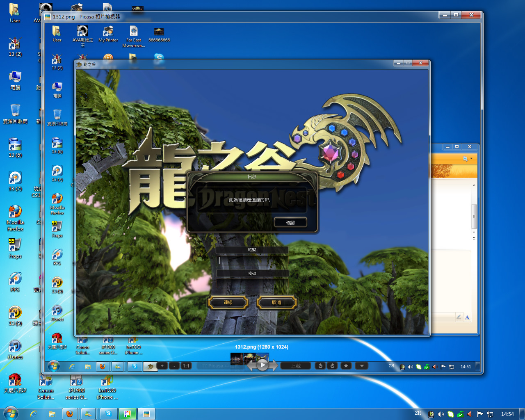Zoom out with the Picasa viewer minus button
Image resolution: width=525 pixels, height=420 pixels.
174,365
